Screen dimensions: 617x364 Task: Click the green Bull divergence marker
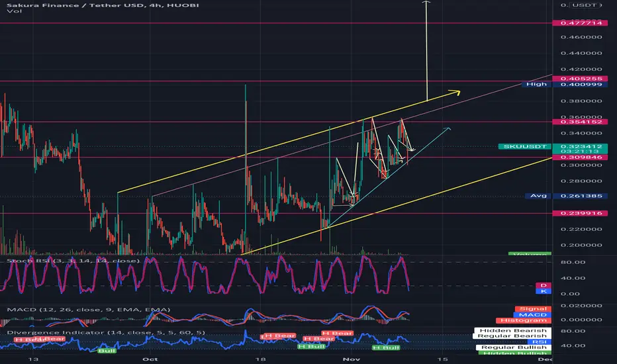pyautogui.click(x=107, y=351)
